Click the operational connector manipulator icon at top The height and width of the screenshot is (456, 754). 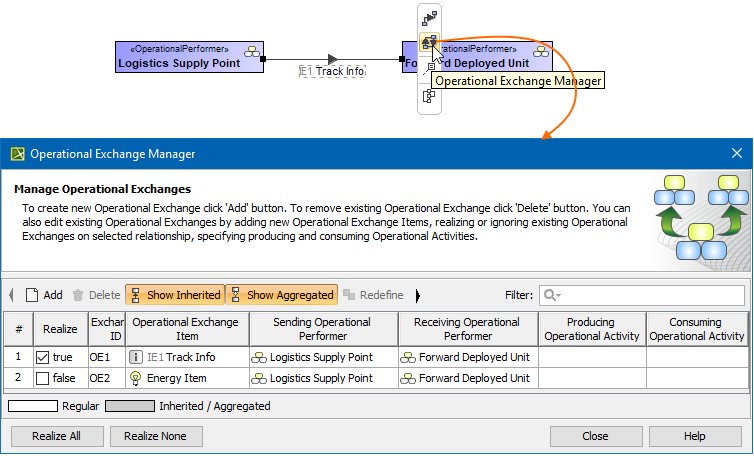[x=429, y=18]
